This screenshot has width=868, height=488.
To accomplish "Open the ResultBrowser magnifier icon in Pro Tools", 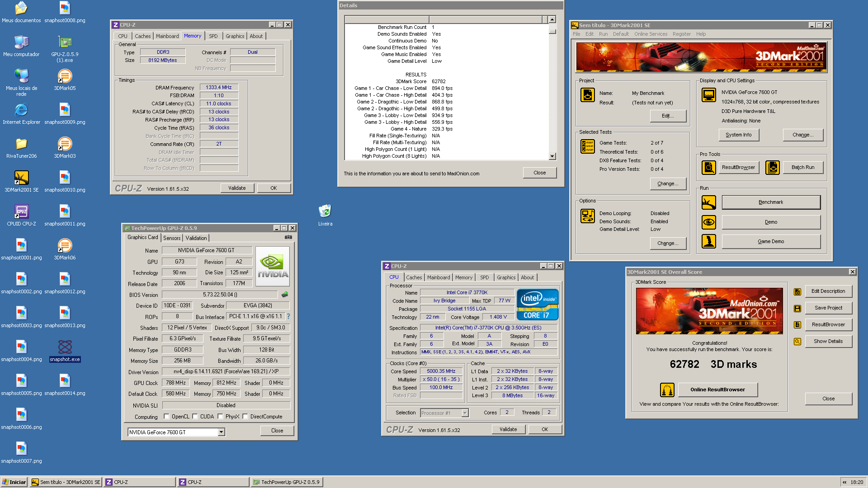I will tap(708, 168).
